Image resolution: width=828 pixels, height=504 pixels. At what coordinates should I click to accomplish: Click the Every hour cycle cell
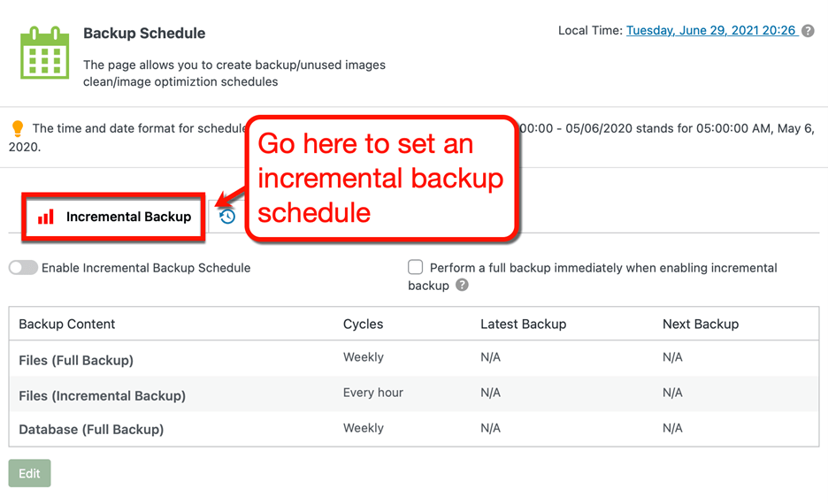click(x=373, y=393)
